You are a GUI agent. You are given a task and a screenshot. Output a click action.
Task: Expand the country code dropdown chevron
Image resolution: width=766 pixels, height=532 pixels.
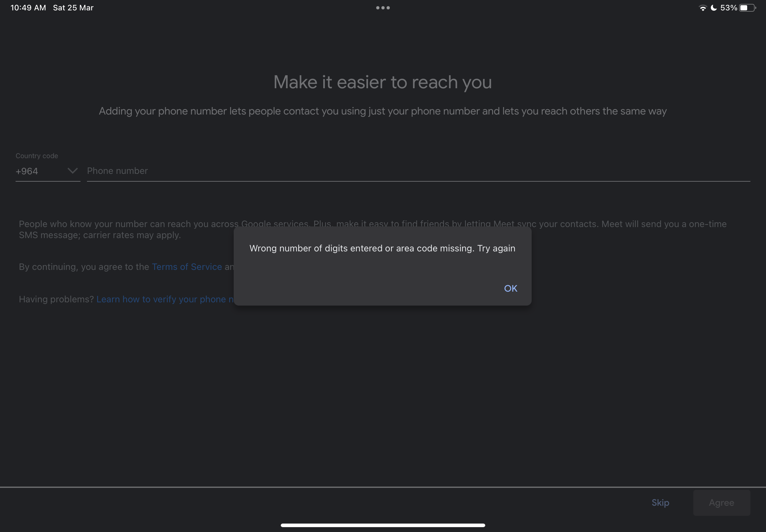tap(72, 171)
